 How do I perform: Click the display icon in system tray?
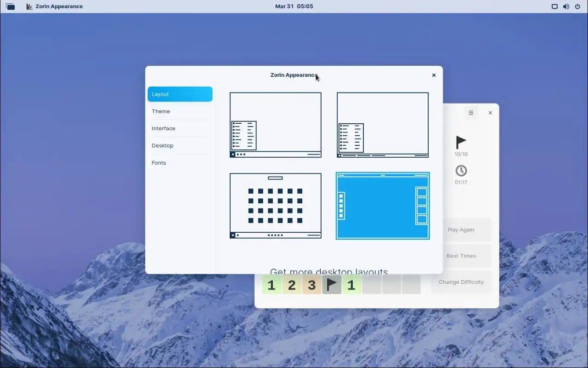pos(554,6)
